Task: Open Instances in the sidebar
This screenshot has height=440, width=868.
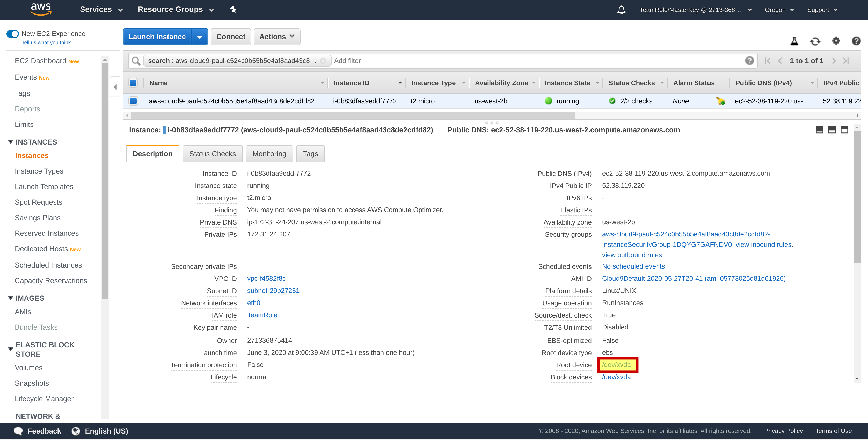Action: click(32, 155)
